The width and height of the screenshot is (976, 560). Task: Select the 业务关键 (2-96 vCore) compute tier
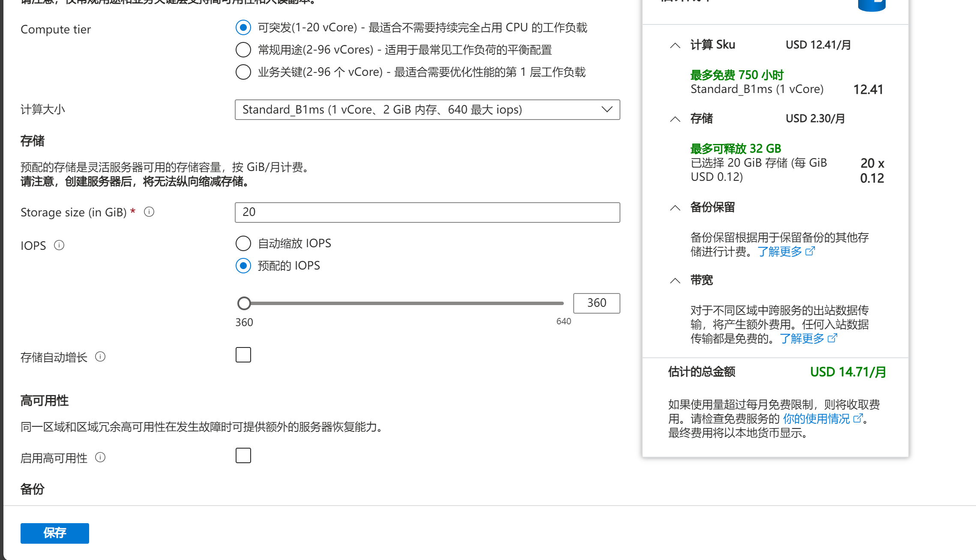(x=243, y=72)
